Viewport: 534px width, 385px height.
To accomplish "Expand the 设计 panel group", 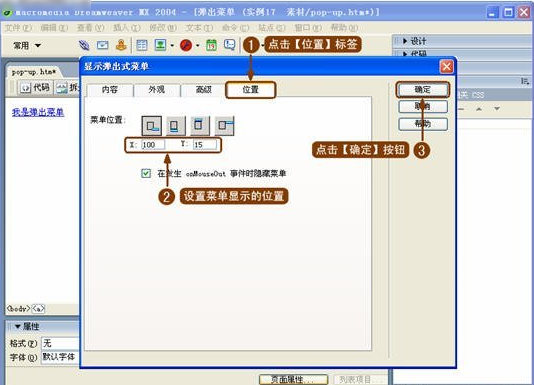I will [415, 41].
